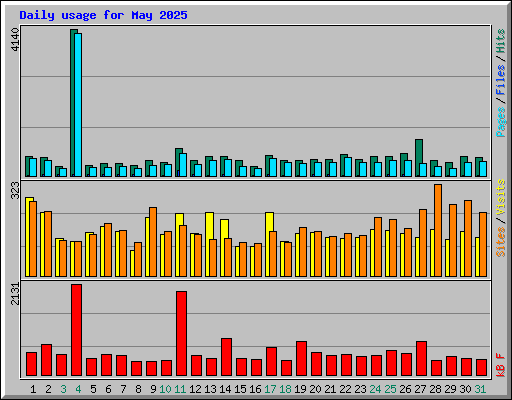Click day label 19 on the x-axis
512x400 pixels.
[x=300, y=389]
